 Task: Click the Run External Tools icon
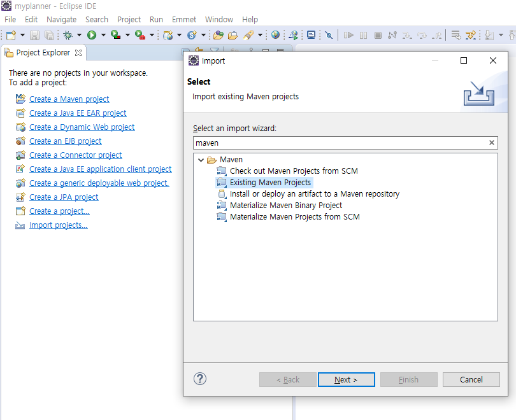pyautogui.click(x=140, y=35)
